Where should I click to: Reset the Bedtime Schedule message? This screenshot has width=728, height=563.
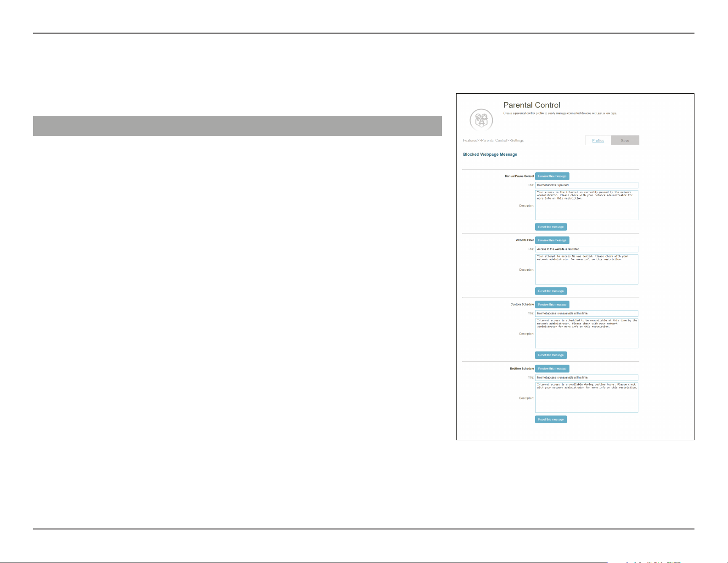pyautogui.click(x=551, y=419)
